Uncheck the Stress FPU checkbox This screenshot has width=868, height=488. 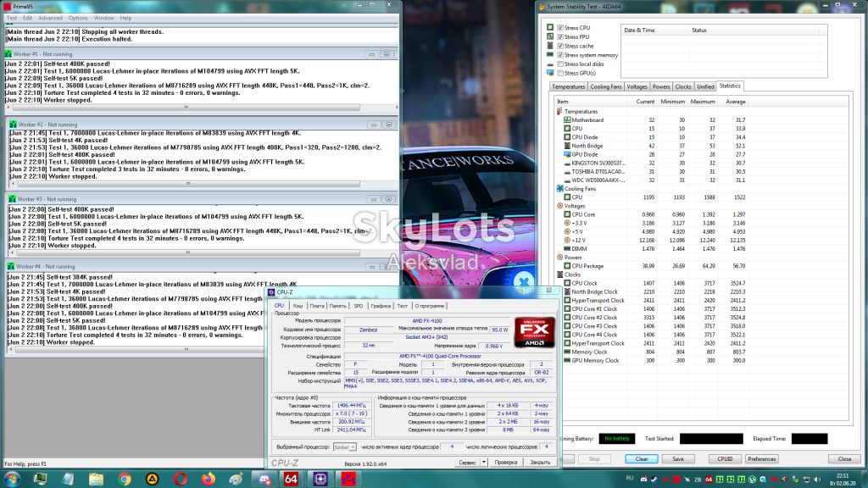[560, 37]
